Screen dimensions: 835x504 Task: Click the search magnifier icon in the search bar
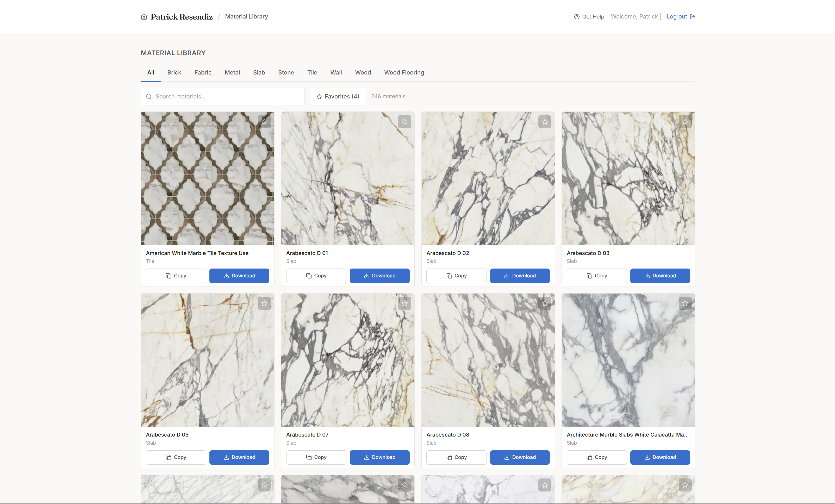pyautogui.click(x=149, y=97)
